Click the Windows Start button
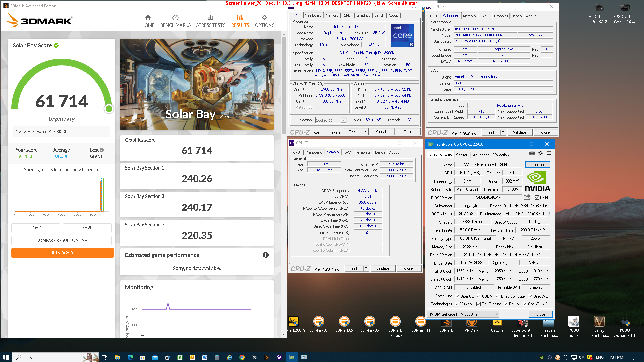This screenshot has width=644, height=362. point(6,357)
